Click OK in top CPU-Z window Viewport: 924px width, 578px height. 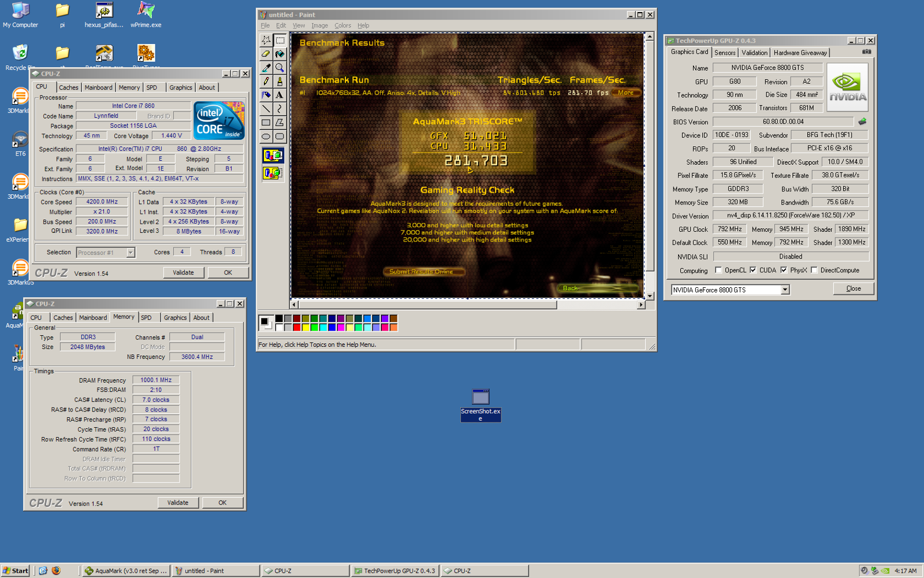(x=228, y=272)
